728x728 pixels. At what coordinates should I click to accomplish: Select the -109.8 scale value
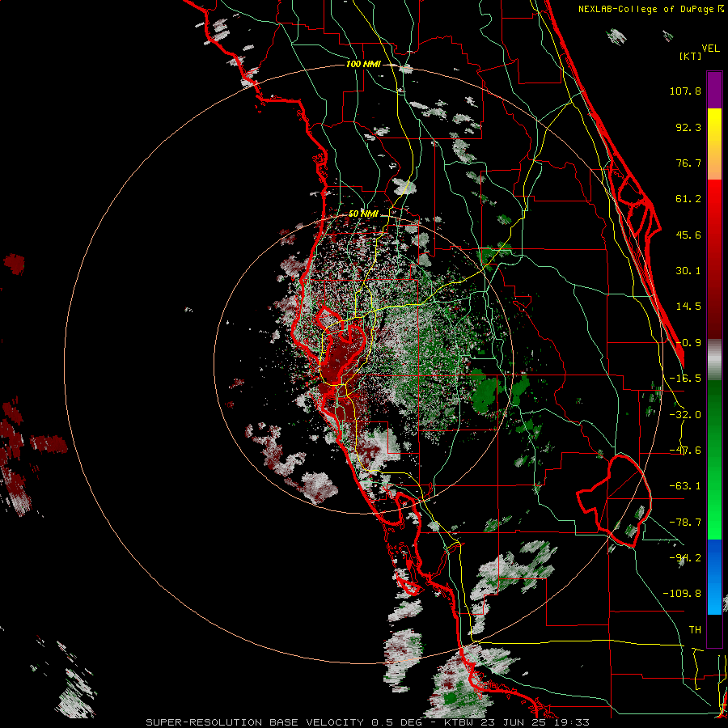point(682,594)
